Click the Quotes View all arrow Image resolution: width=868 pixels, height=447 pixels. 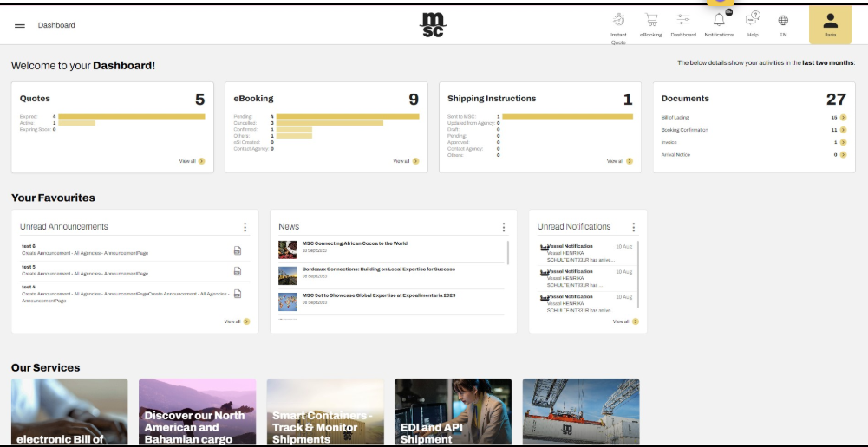coord(201,161)
